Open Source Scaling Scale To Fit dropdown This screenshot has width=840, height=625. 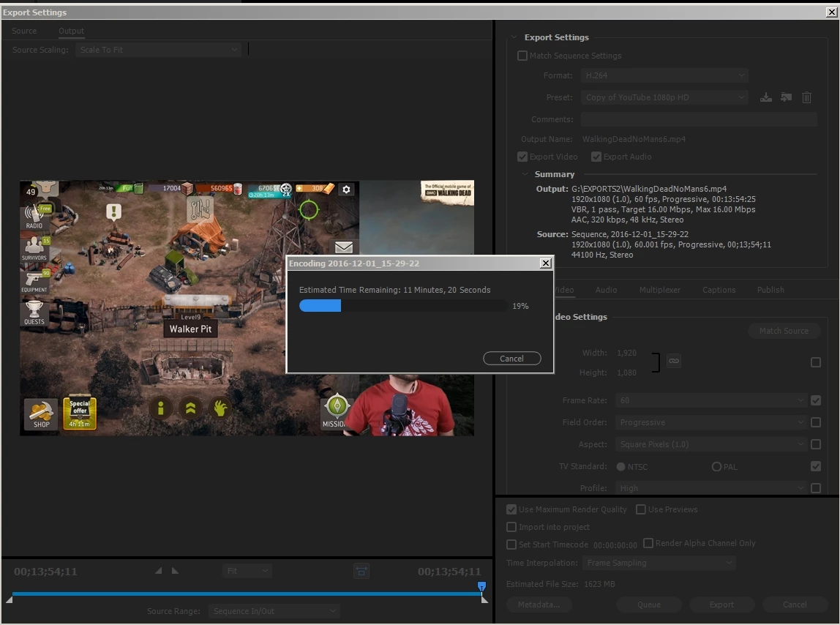[x=158, y=50]
